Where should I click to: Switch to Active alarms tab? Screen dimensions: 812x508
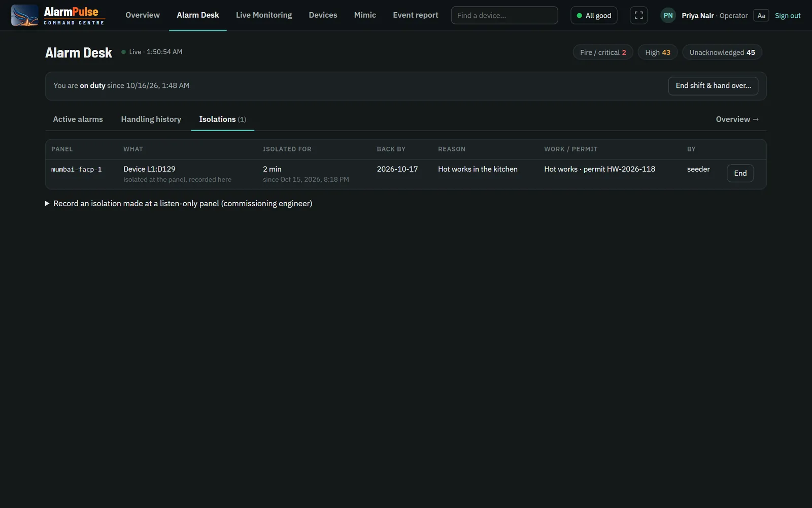tap(78, 119)
